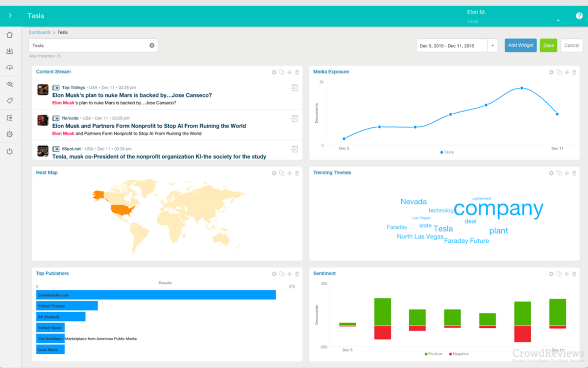Duplicate the Heat Map widget

pyautogui.click(x=282, y=173)
